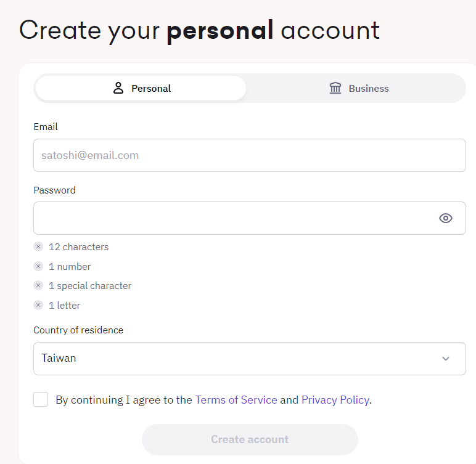The image size is (476, 464).
Task: Expand the country dropdown chevron
Action: tap(446, 359)
